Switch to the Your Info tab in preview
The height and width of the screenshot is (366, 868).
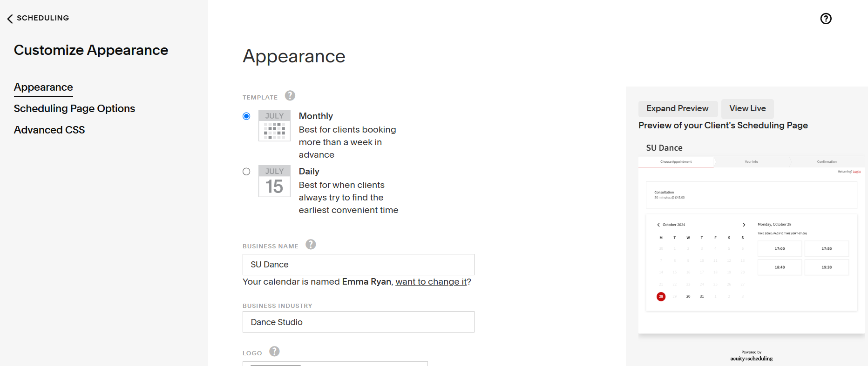click(x=752, y=161)
